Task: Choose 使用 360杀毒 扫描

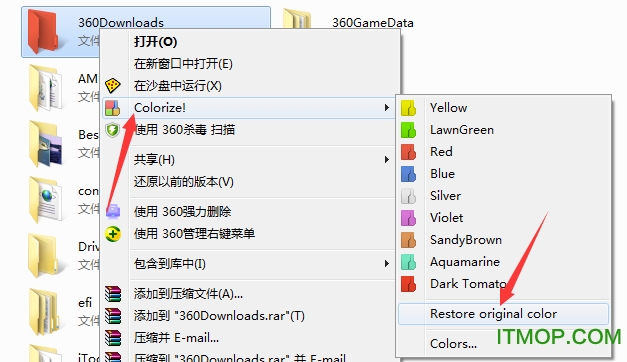Action: tap(184, 130)
